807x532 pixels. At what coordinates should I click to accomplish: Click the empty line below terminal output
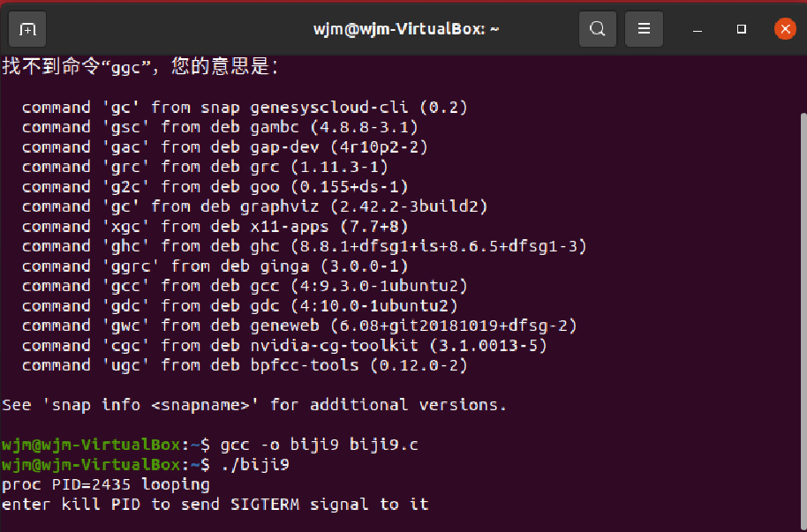click(400, 523)
